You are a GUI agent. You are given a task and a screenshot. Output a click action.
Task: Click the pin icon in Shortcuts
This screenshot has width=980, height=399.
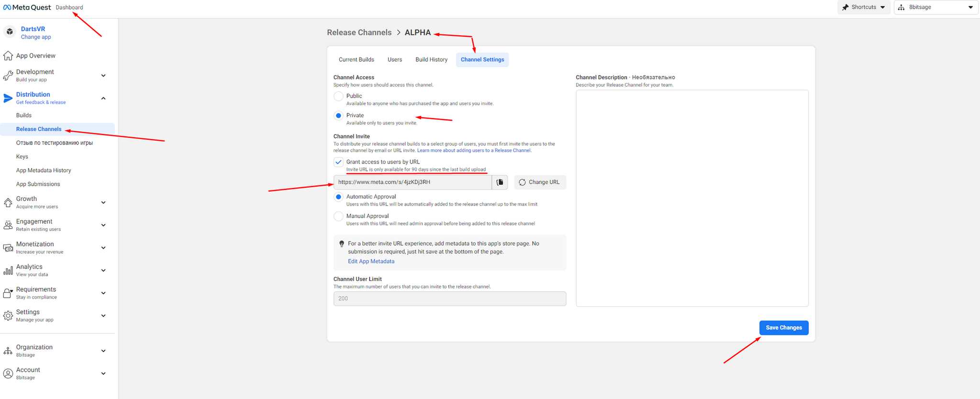coord(845,7)
